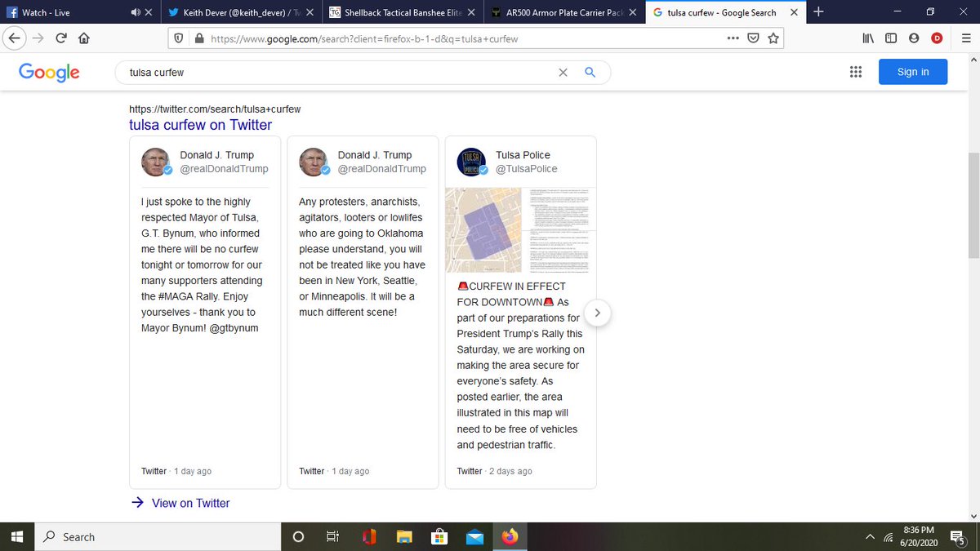The width and height of the screenshot is (980, 551).
Task: Open tracking protection shield in address bar
Action: pos(180,38)
